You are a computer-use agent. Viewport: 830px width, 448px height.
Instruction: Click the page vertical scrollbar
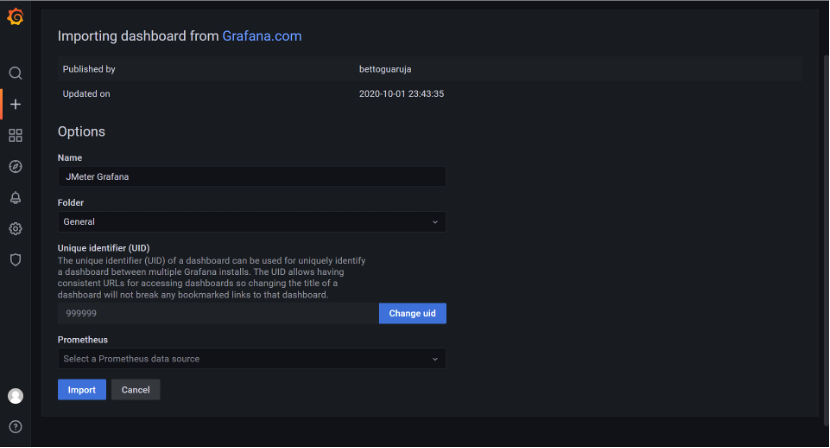[826, 238]
